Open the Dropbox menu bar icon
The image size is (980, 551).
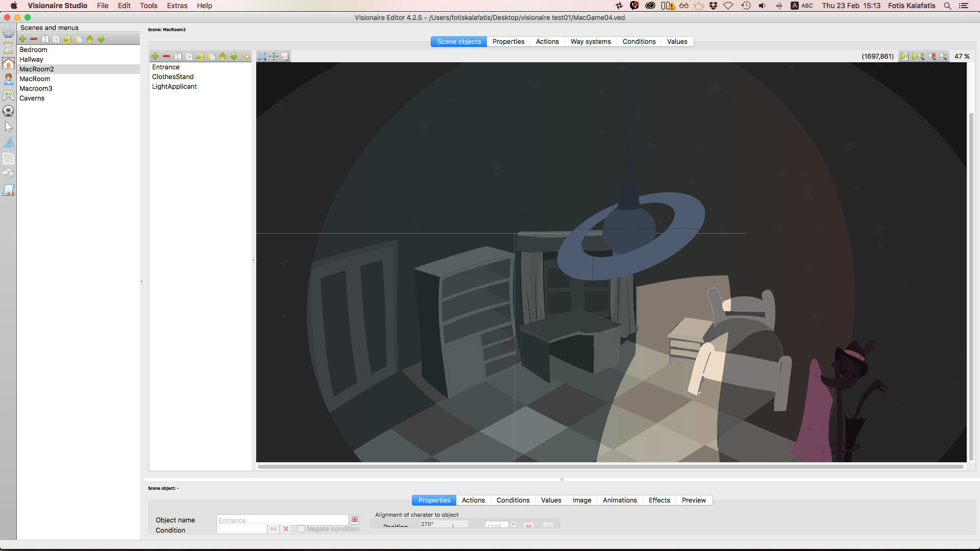[x=713, y=6]
